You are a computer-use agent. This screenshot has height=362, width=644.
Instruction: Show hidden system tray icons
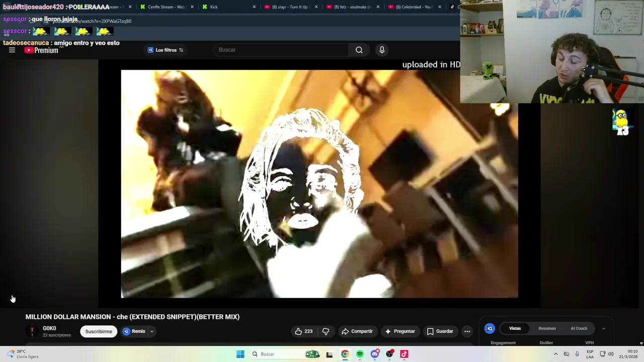pos(555,354)
